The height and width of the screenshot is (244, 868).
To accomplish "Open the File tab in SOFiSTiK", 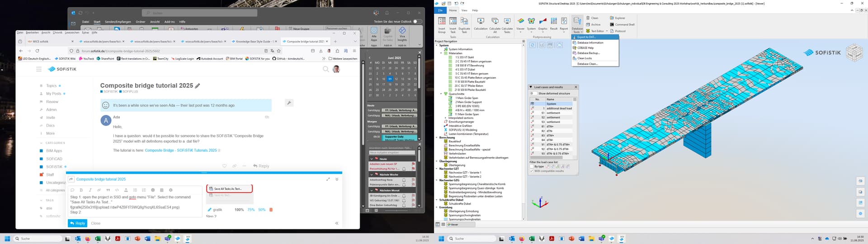I will tap(440, 10).
